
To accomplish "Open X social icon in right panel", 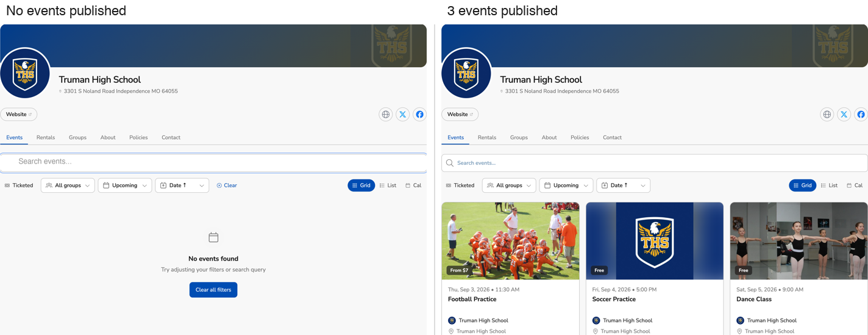I will pyautogui.click(x=844, y=114).
